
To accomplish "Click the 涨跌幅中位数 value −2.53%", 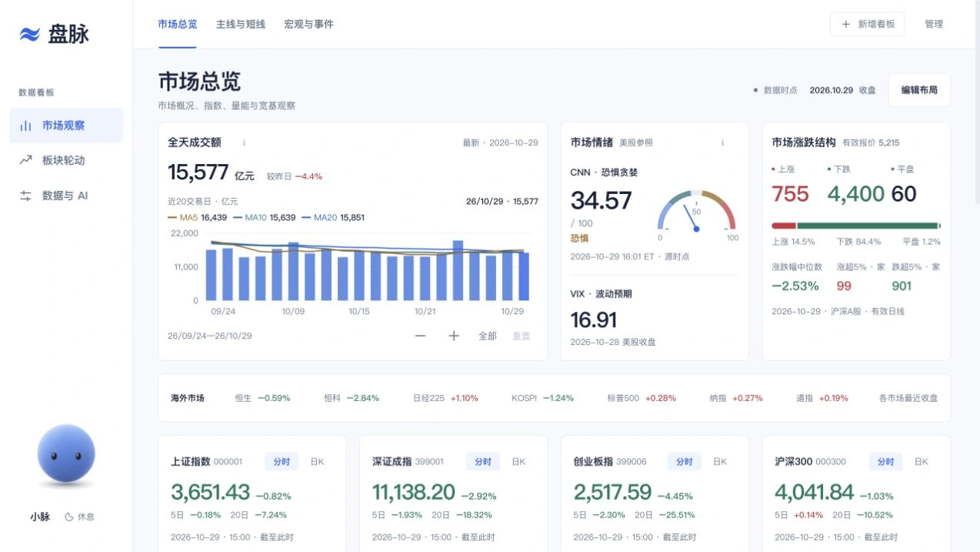I will click(x=795, y=286).
